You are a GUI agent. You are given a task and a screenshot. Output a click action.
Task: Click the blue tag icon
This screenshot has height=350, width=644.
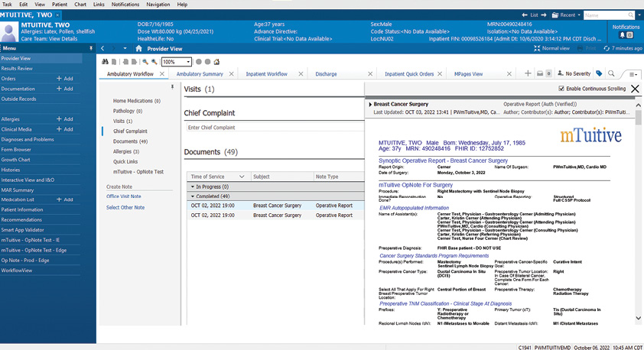click(x=599, y=73)
